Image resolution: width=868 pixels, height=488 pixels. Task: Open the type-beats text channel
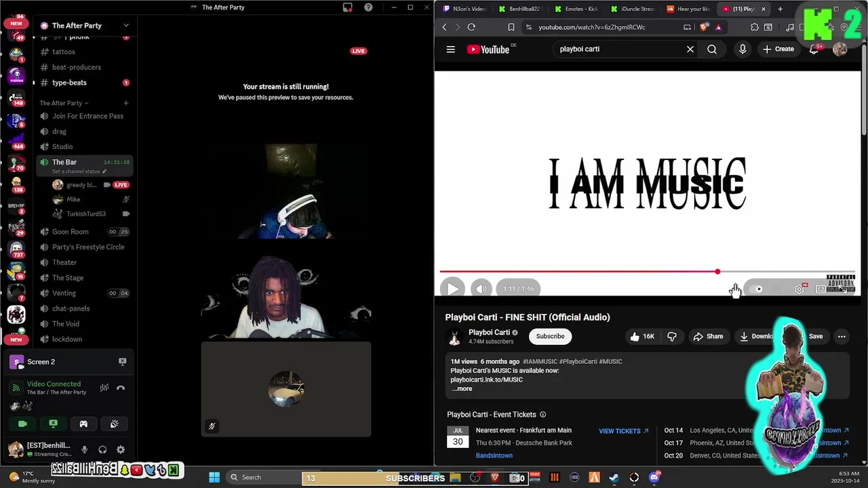(69, 83)
